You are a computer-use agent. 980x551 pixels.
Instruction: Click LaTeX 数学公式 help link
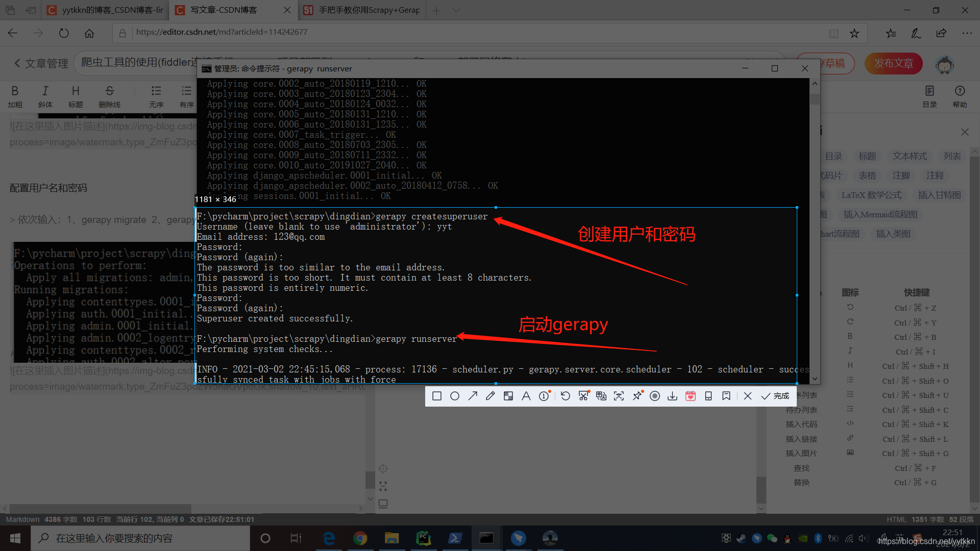[871, 195]
